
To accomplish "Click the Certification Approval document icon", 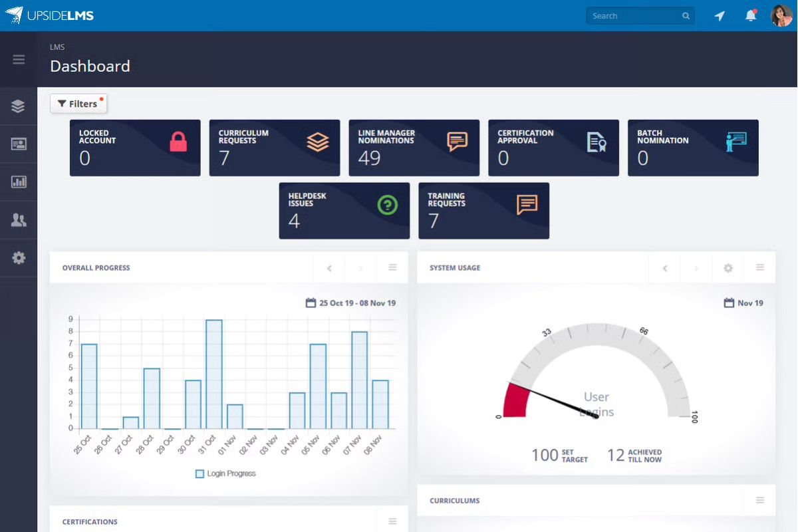I will coord(597,142).
